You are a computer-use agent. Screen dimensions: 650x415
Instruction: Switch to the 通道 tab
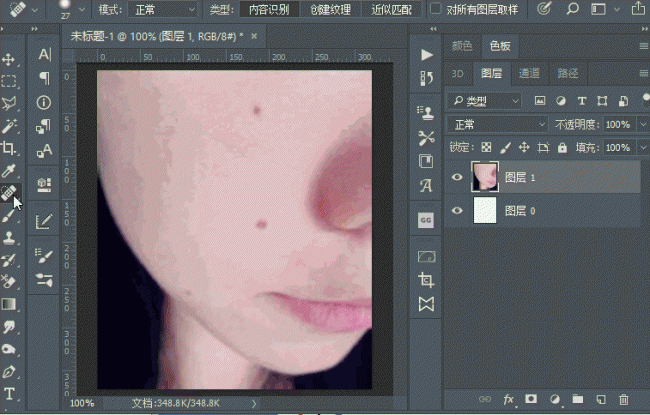coord(529,73)
